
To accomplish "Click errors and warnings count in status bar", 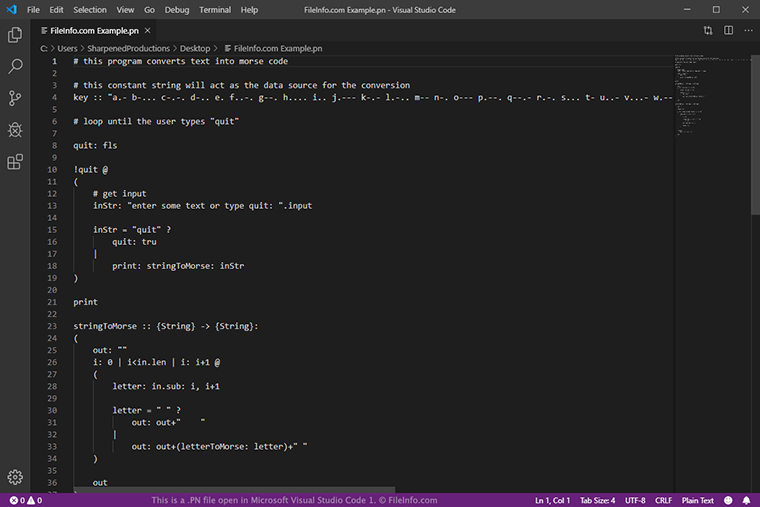I will pyautogui.click(x=23, y=500).
